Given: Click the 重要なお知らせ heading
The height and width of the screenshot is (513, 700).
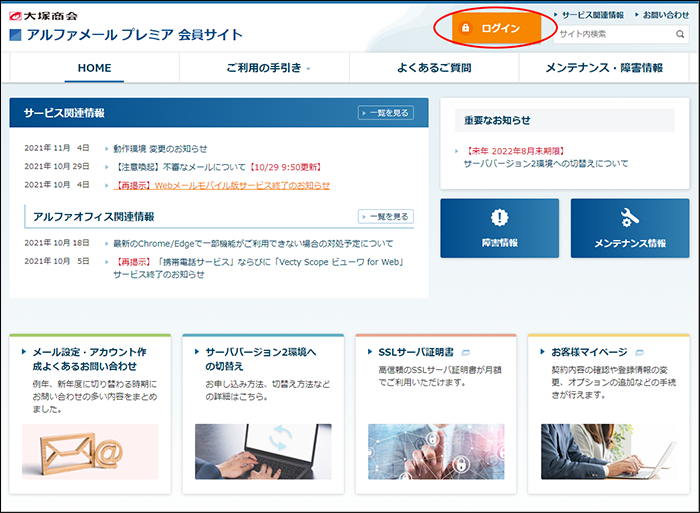Looking at the screenshot, I should pyautogui.click(x=497, y=121).
